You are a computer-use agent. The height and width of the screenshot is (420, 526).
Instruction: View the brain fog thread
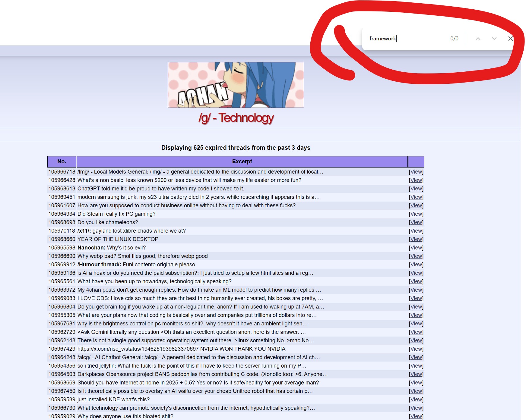click(x=416, y=307)
